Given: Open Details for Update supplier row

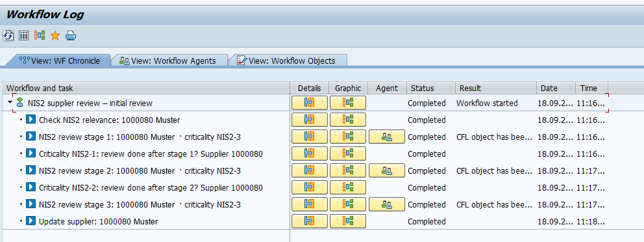Looking at the screenshot, I should [310, 221].
